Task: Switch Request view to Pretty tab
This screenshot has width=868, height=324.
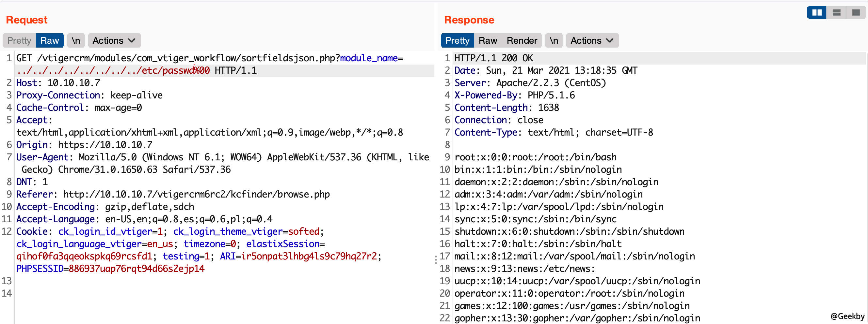Action: coord(19,40)
